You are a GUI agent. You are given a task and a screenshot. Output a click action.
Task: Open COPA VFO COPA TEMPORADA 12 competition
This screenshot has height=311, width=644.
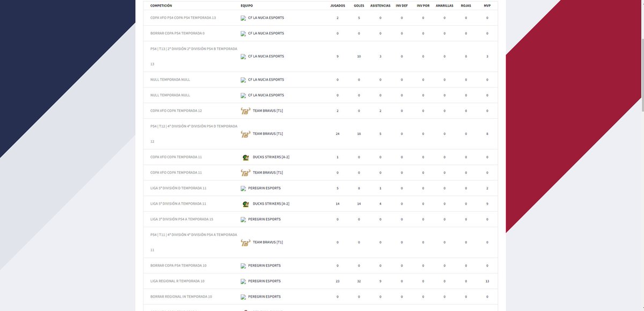(176, 111)
